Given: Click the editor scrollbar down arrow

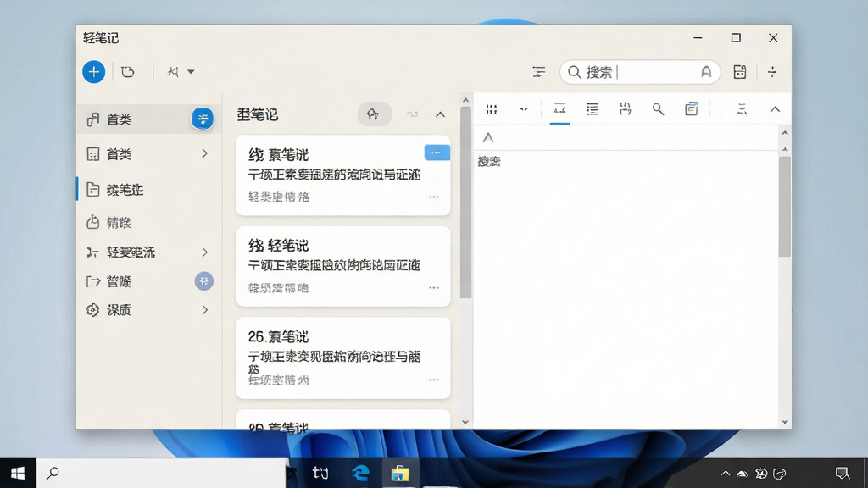Looking at the screenshot, I should (x=784, y=422).
